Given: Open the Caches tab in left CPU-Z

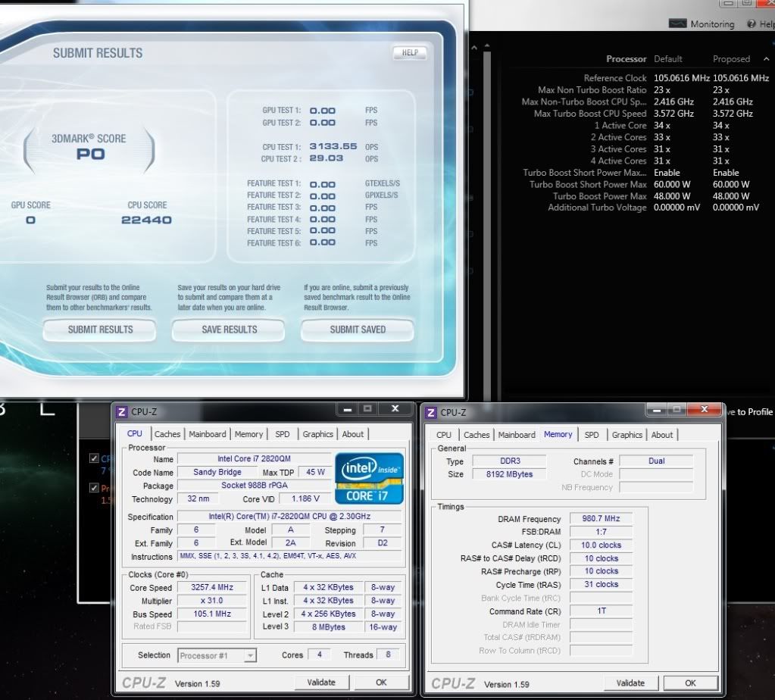Looking at the screenshot, I should click(167, 434).
